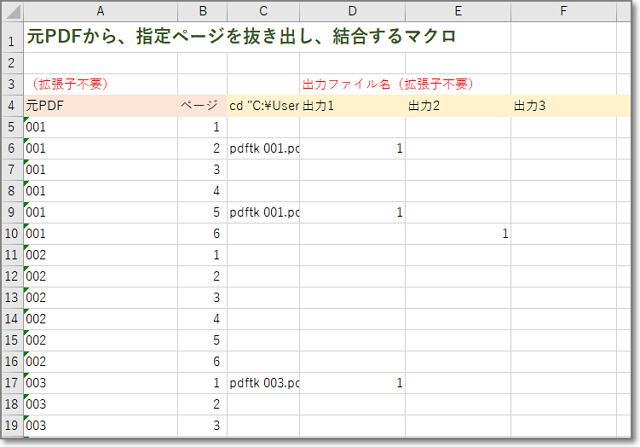Image resolution: width=640 pixels, height=447 pixels.
Task: Select the cell with 1 in the 出力2 column
Action: (457, 233)
